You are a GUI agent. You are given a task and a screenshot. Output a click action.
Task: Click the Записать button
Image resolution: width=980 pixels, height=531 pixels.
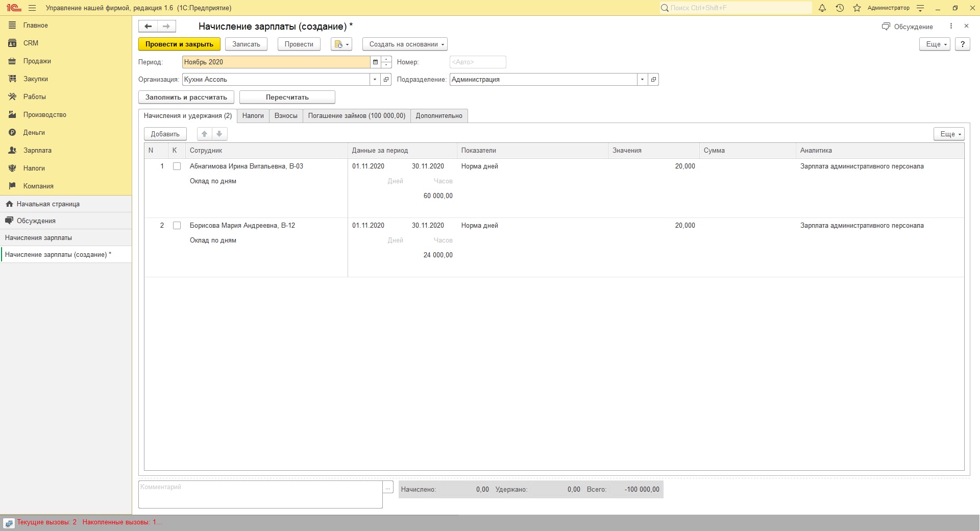[x=246, y=44]
